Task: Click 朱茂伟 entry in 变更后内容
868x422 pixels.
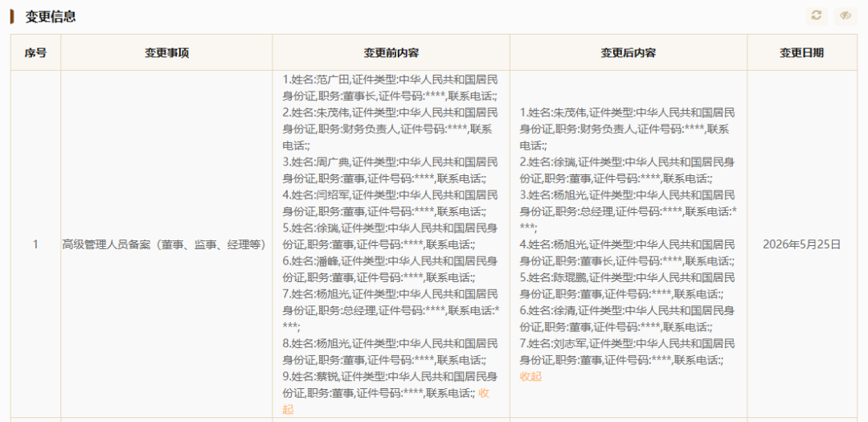Action: tap(627, 129)
